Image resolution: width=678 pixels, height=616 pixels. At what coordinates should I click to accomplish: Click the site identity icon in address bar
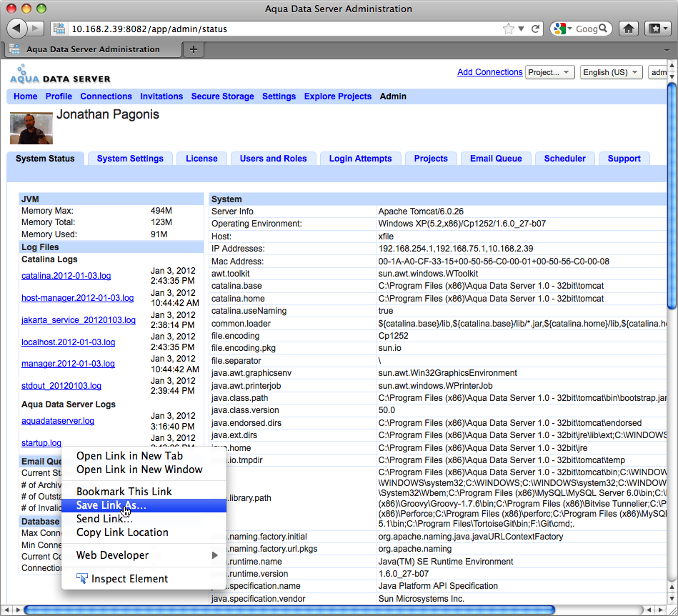(x=59, y=29)
